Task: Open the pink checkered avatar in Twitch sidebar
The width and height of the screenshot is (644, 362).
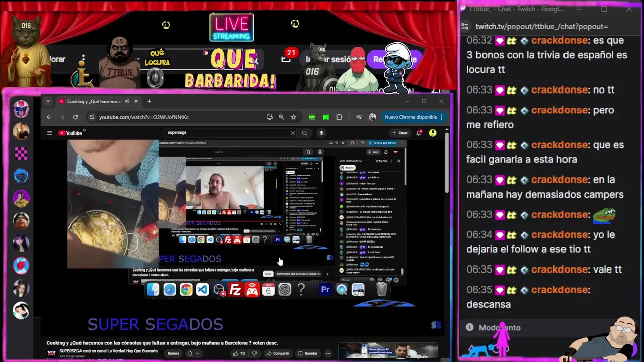Action: [x=21, y=153]
